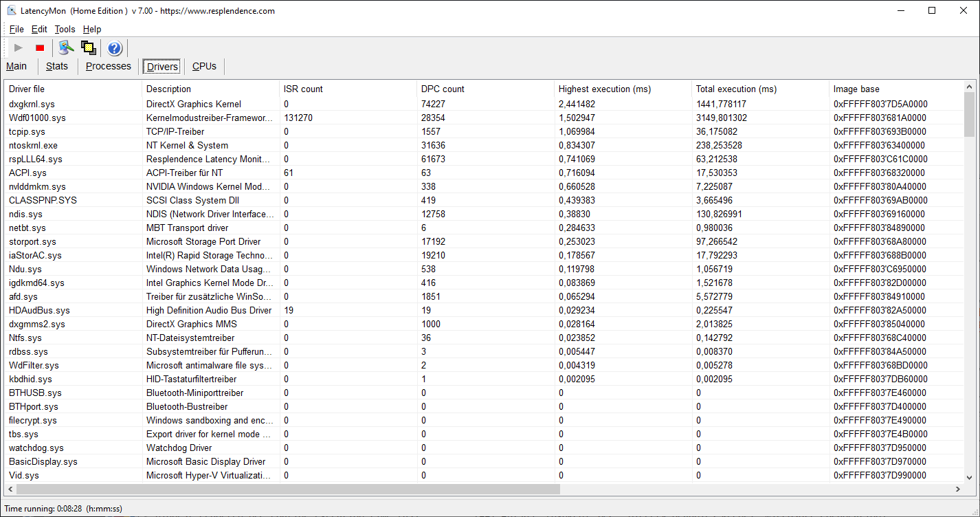This screenshot has width=980, height=517.
Task: Sort by the Description column header
Action: pyautogui.click(x=211, y=89)
